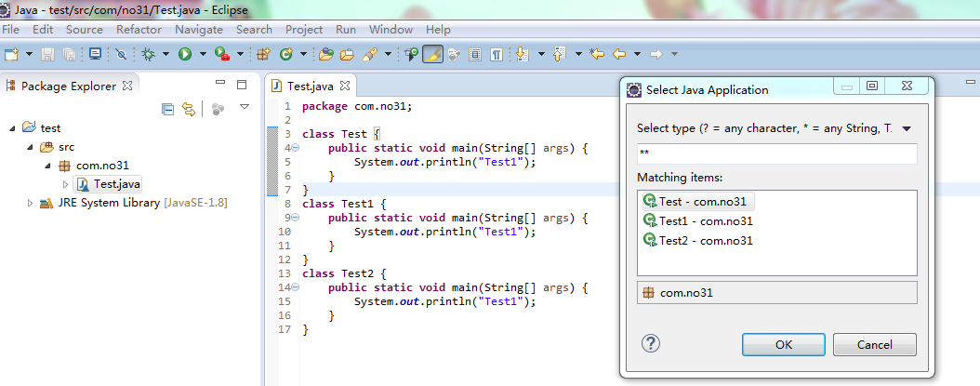The width and height of the screenshot is (980, 386).
Task: Click the Debug bug icon
Action: [147, 55]
